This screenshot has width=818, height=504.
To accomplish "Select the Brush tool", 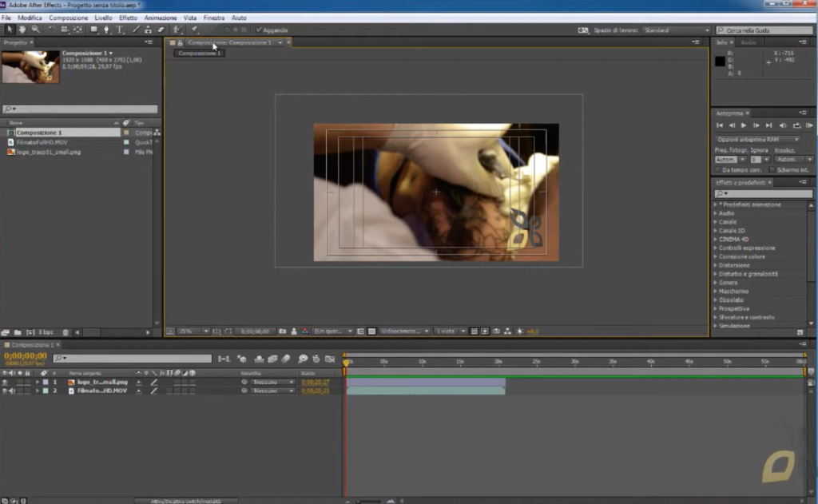I will (136, 30).
